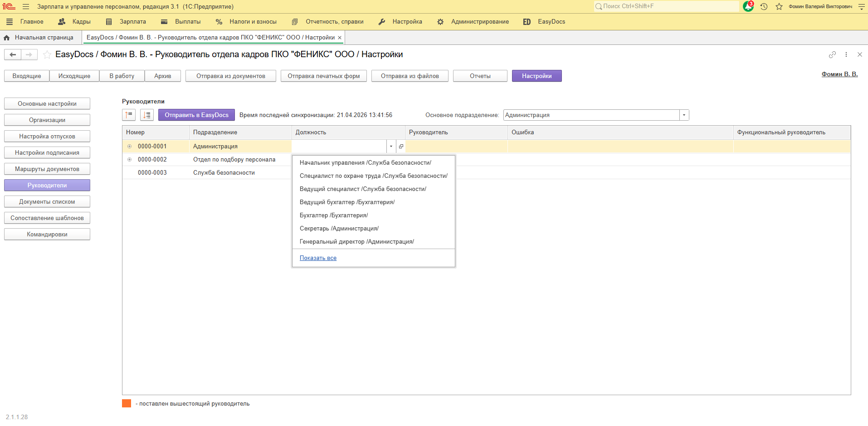Click Отправка печатных форм button
Viewport: 868px width, 426px height.
[x=324, y=76]
